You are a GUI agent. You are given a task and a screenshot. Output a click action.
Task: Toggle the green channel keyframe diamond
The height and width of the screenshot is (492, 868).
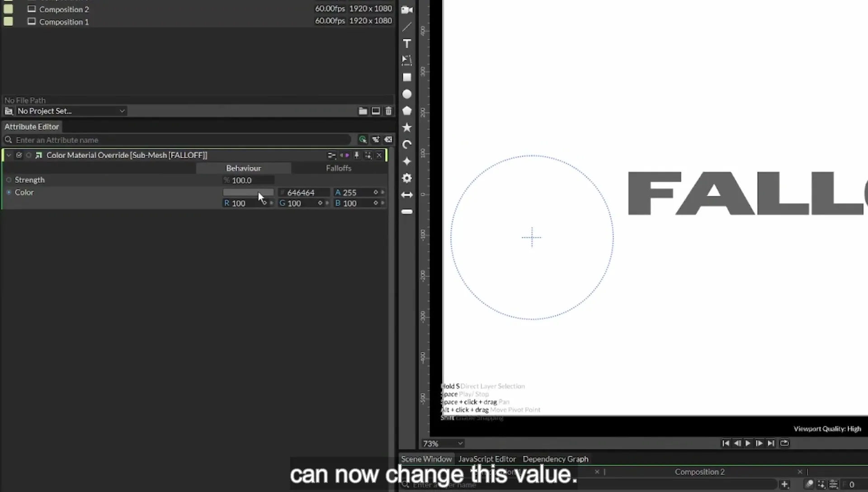(x=320, y=203)
